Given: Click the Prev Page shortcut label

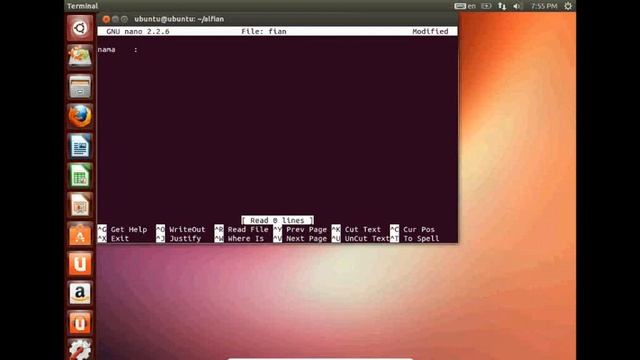Looking at the screenshot, I should click(x=307, y=229).
